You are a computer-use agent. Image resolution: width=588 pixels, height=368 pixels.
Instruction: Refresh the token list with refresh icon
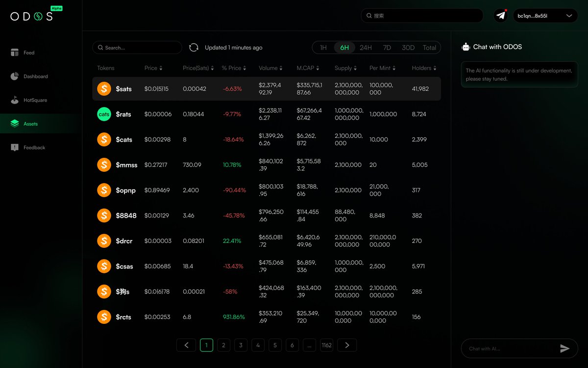pos(194,48)
